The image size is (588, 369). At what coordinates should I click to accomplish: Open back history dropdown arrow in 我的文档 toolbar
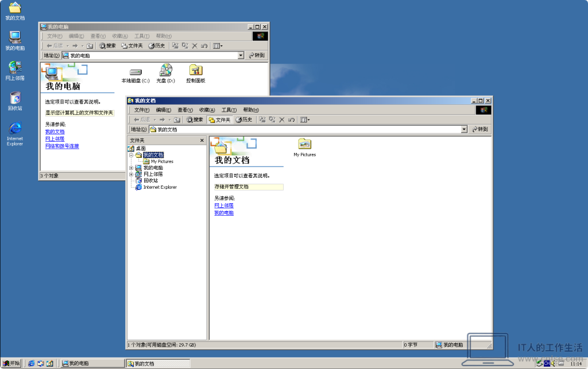point(154,119)
